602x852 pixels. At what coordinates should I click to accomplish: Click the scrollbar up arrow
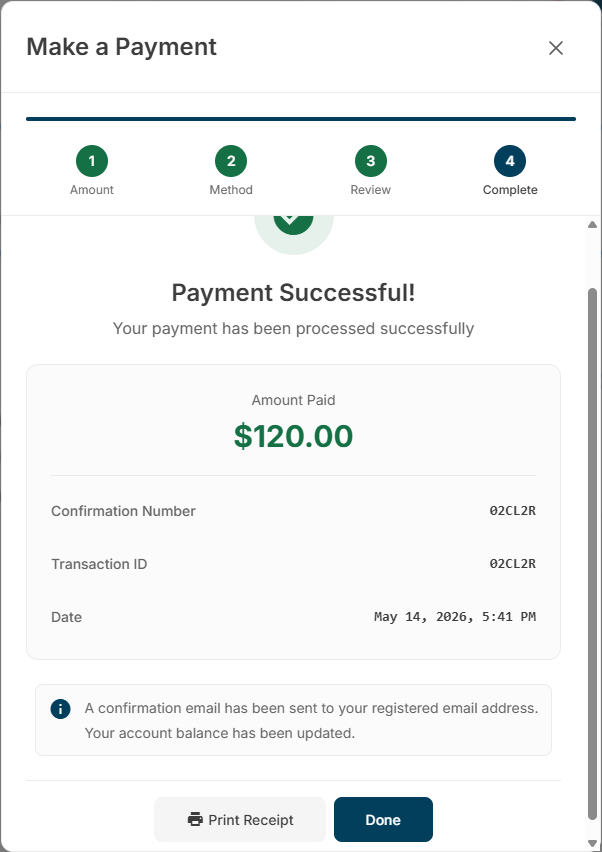(x=592, y=224)
